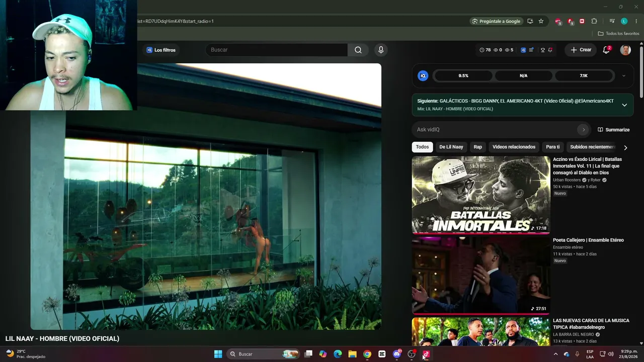Open the Windows Start menu

point(218,354)
